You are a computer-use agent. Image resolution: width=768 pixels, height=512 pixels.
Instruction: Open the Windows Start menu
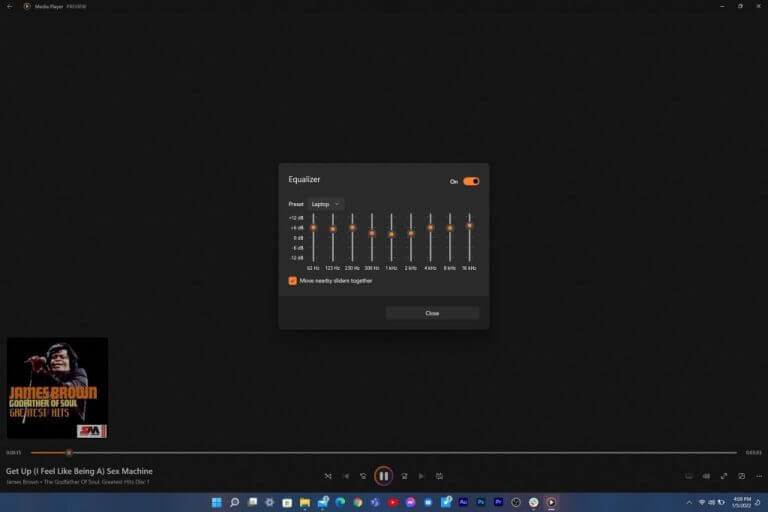(x=216, y=502)
